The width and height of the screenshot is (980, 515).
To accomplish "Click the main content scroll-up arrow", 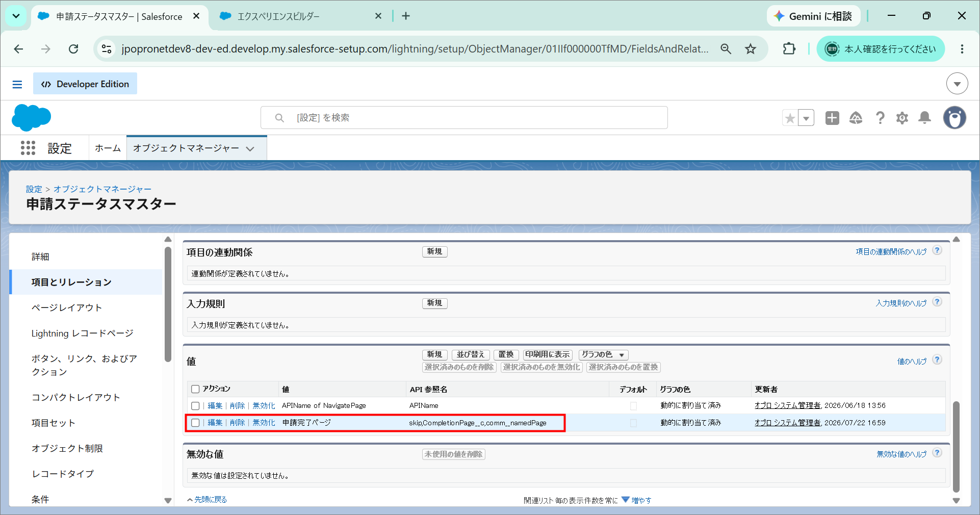I will pyautogui.click(x=956, y=239).
